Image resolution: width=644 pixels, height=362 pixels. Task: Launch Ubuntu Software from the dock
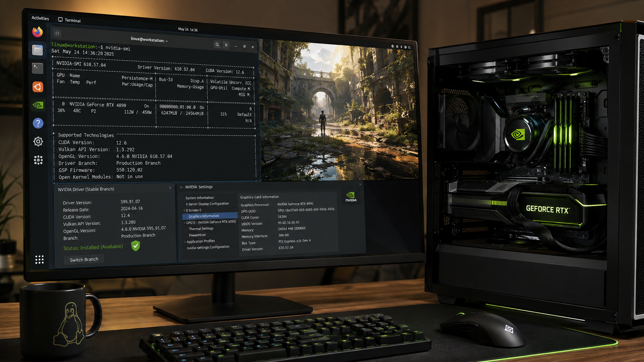point(38,87)
